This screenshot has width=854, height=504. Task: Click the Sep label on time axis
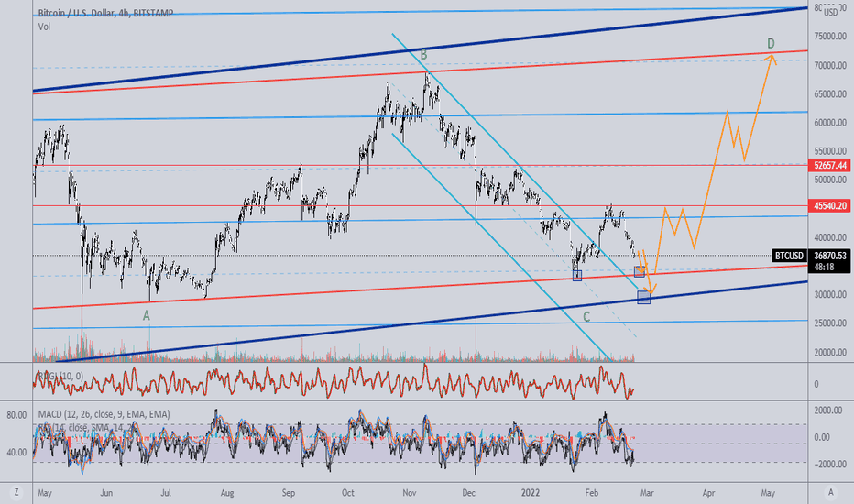pyautogui.click(x=288, y=493)
